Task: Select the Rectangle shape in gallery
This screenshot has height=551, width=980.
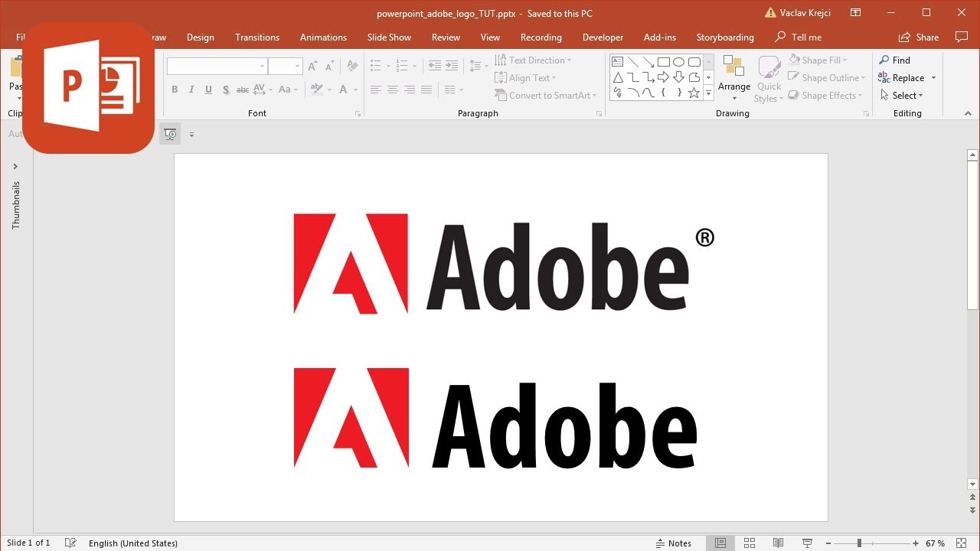Action: [664, 62]
